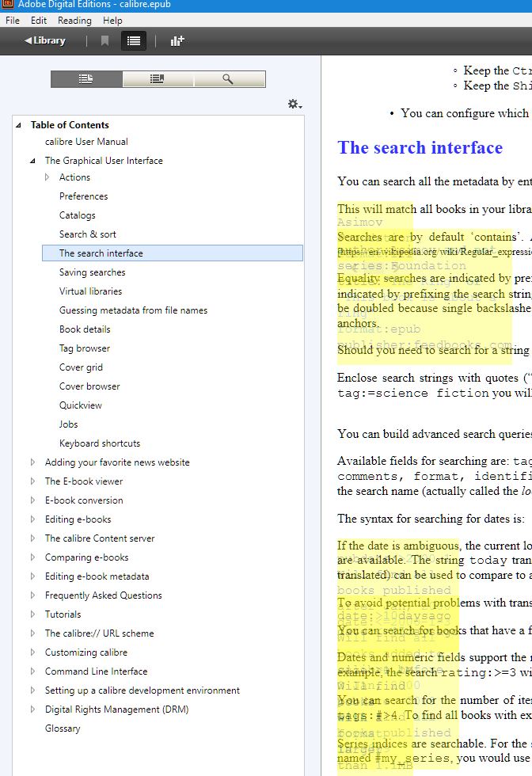This screenshot has height=776, width=532.
Task: Go to Tag browser chapter
Action: 85,348
